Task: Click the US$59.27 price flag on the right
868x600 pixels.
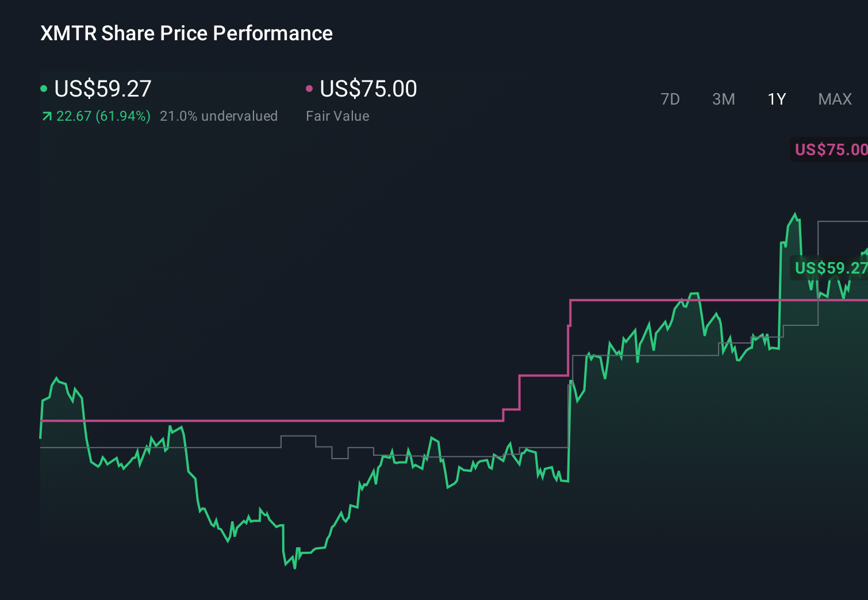Action: point(829,268)
